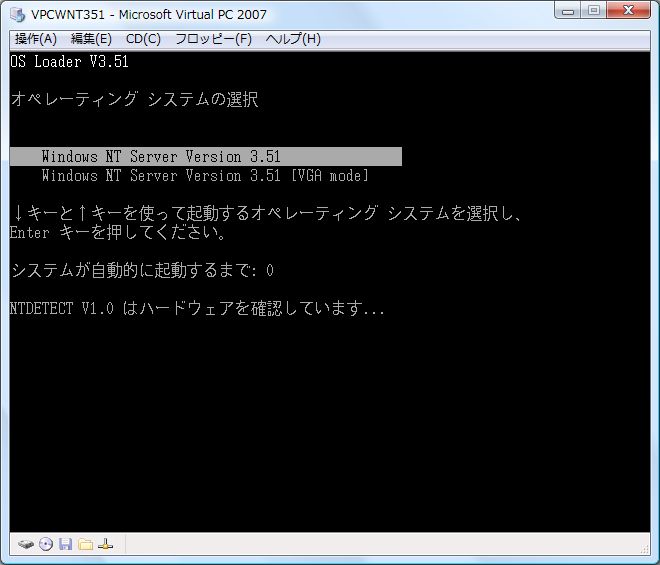
Task: Open the フロッピー(F) menu
Action: (x=213, y=39)
